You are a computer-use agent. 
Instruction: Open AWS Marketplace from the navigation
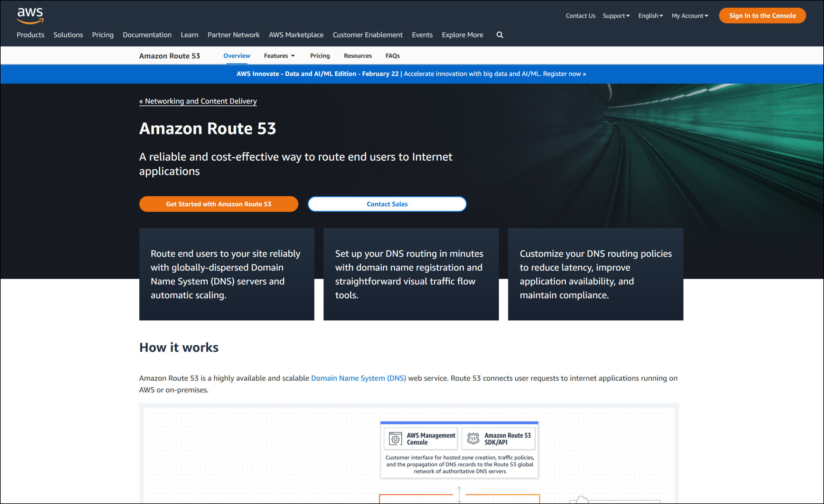[x=296, y=35]
